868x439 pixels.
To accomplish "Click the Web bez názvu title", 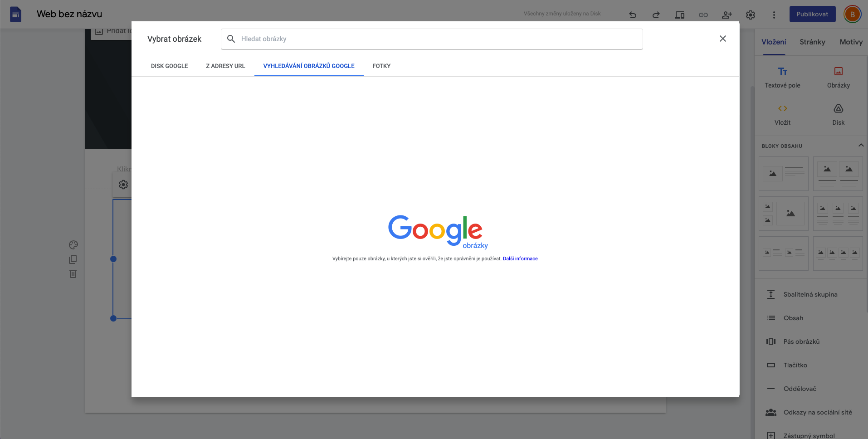I will click(x=69, y=14).
